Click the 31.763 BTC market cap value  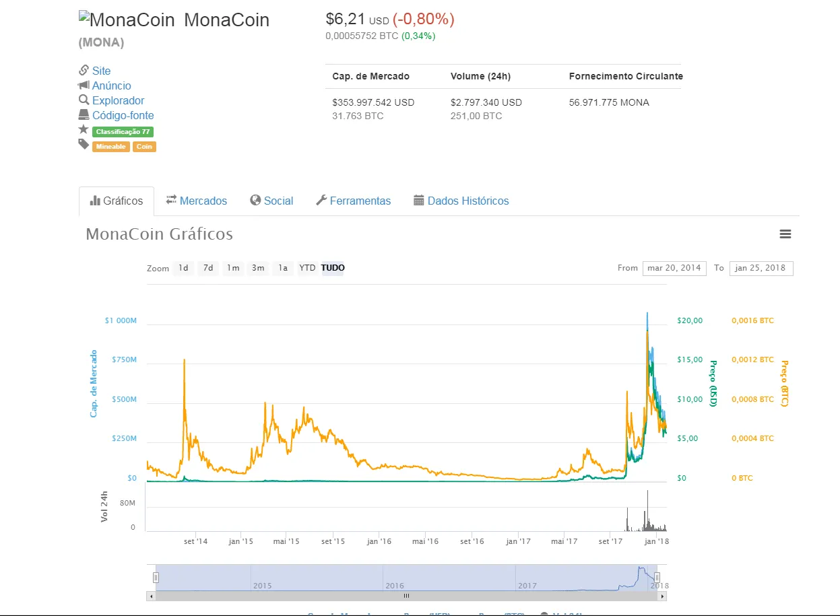[358, 116]
